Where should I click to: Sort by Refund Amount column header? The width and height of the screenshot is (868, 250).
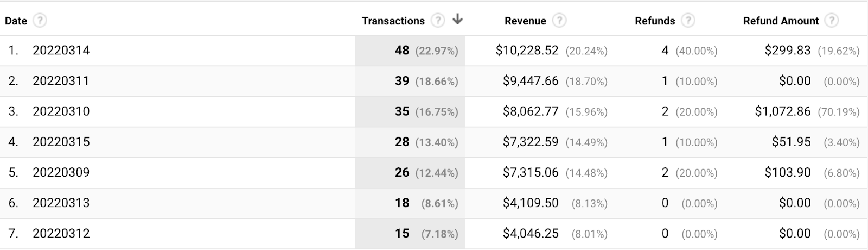pyautogui.click(x=781, y=21)
